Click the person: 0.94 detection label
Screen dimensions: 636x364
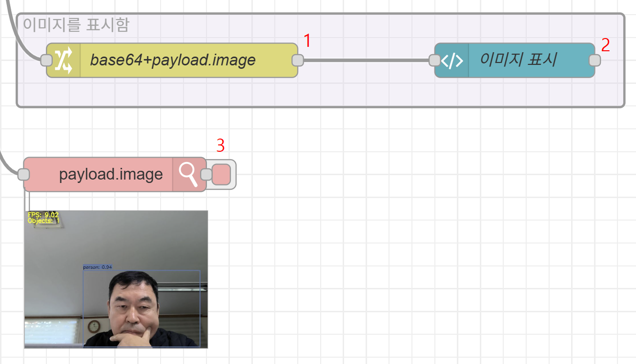[x=97, y=267]
